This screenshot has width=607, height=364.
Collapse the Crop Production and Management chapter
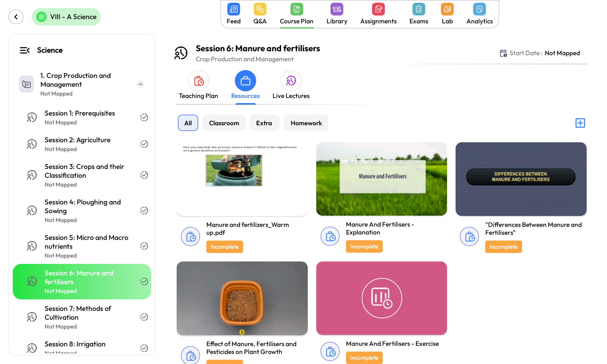tap(140, 84)
